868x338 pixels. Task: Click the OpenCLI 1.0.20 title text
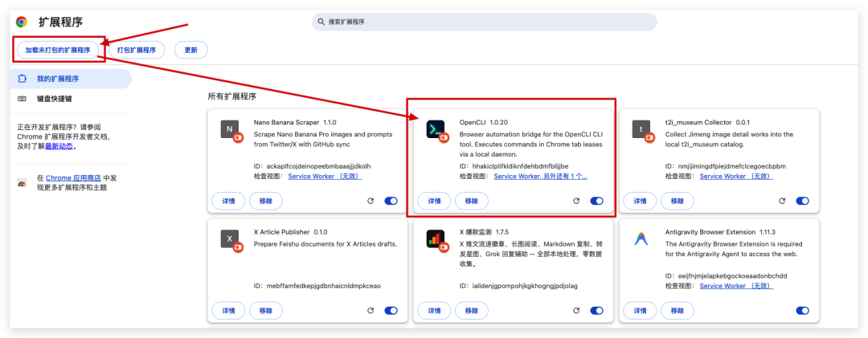pos(484,122)
